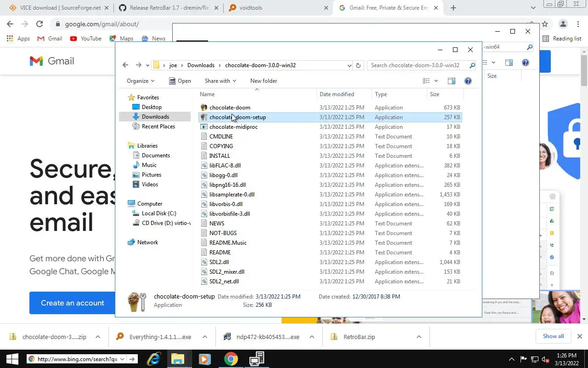588x368 pixels.
Task: Click Create an account button
Action: (72, 303)
